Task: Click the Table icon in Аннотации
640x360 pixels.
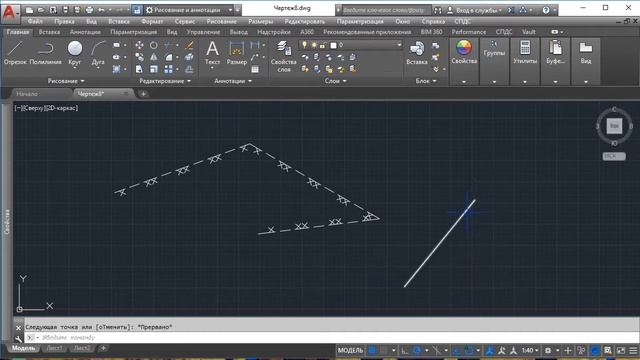Action: 255,69
